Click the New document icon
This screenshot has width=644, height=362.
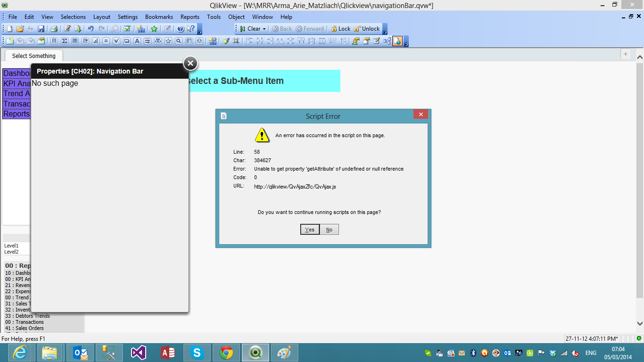pyautogui.click(x=10, y=29)
